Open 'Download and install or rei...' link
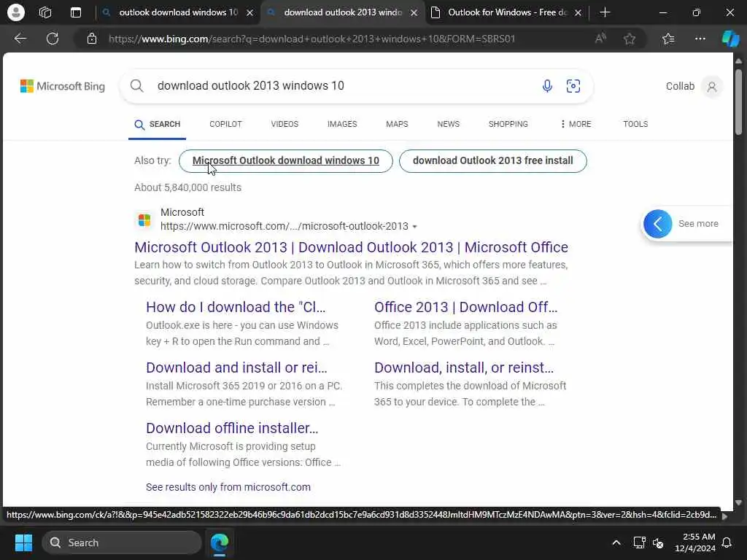747x560 pixels. [236, 367]
